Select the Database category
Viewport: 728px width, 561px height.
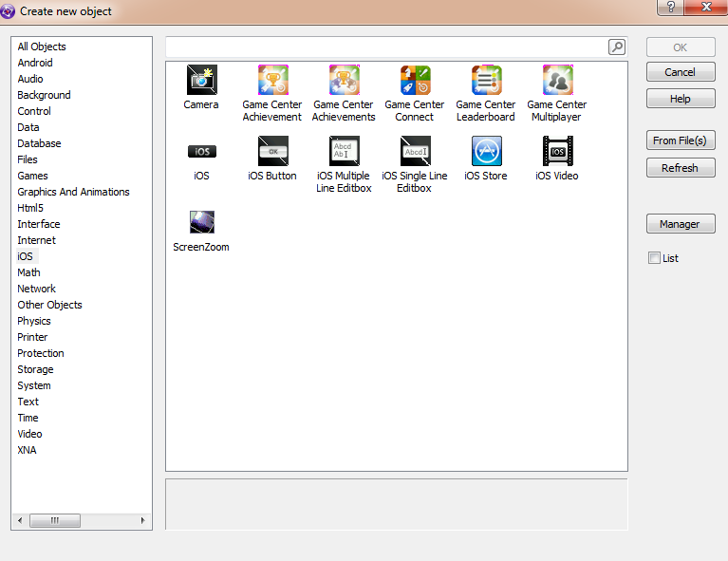tap(40, 143)
